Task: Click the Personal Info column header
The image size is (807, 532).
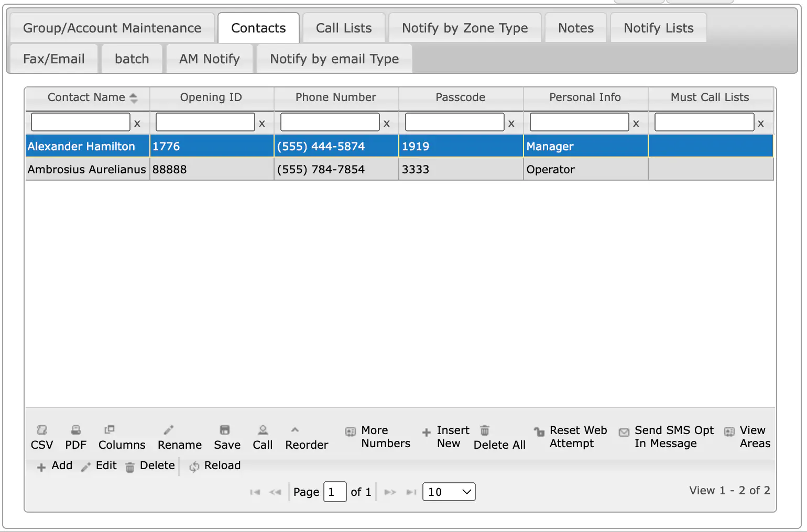Action: pos(585,97)
